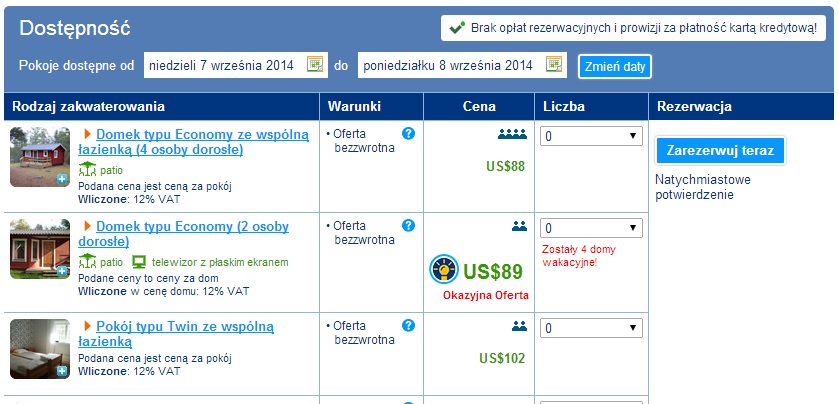The width and height of the screenshot is (839, 404).
Task: Click the orange arrow before Domek typu Economy ze wspólną łazienką
Action: click(x=88, y=134)
